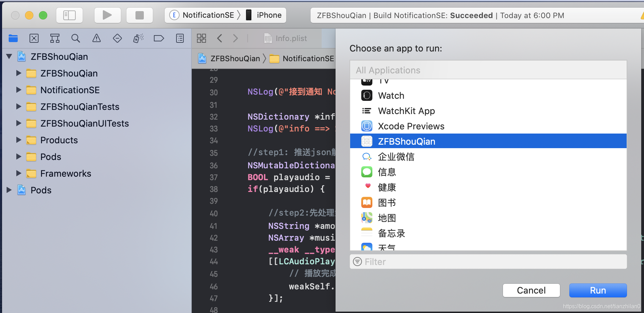The width and height of the screenshot is (644, 313).
Task: Open the Symbol navigator
Action: (55, 38)
